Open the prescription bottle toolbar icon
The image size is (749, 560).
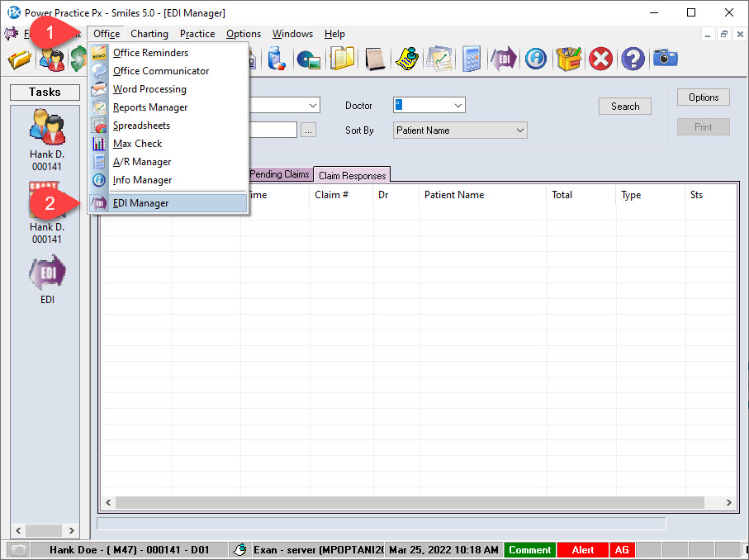click(x=276, y=59)
